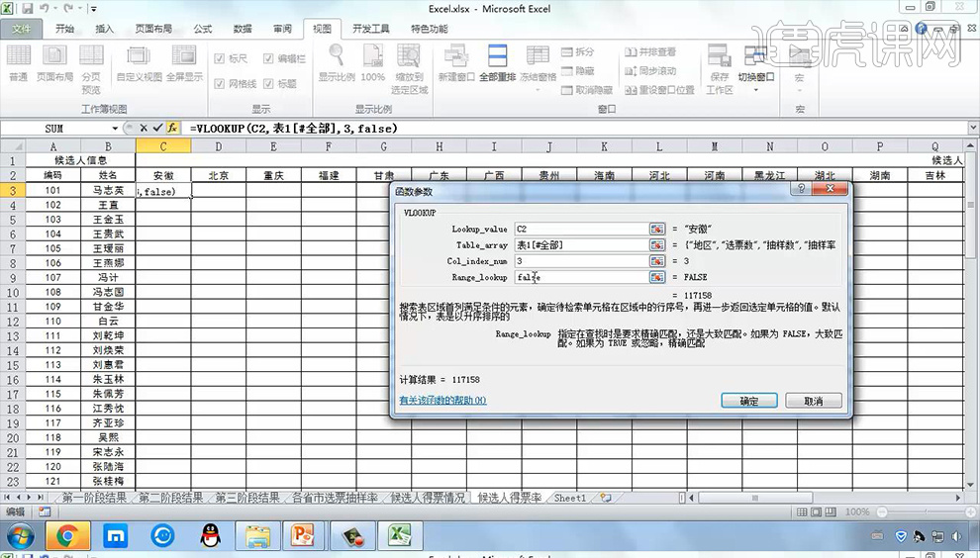Image resolution: width=980 pixels, height=558 pixels.
Task: Toggle the Formula Bar checkbox
Action: pyautogui.click(x=268, y=58)
